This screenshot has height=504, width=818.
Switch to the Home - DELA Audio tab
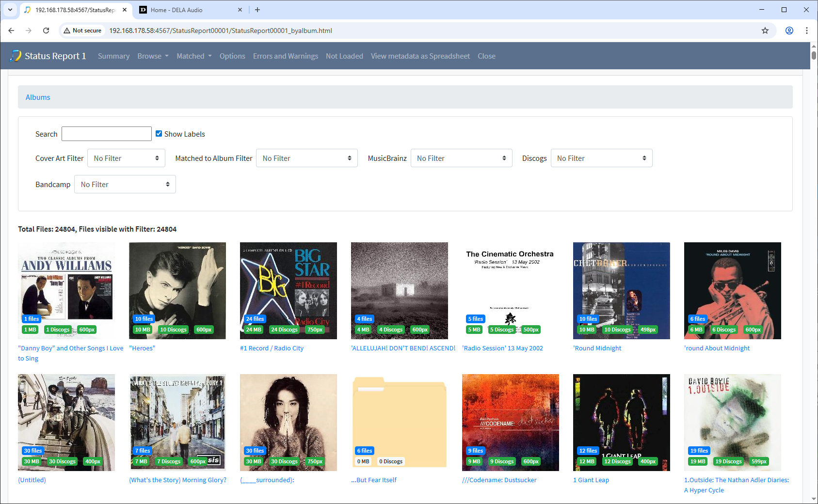point(189,10)
